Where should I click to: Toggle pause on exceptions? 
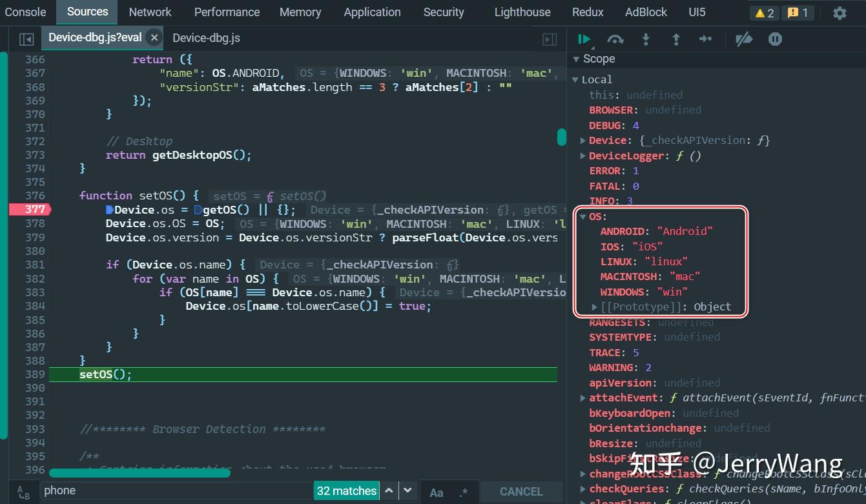pos(775,39)
